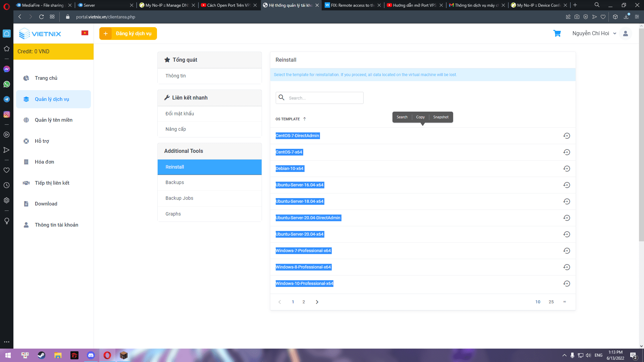Screen dimensions: 644x362
Task: Open Instagram in Opera sidebar
Action: coord(7,114)
